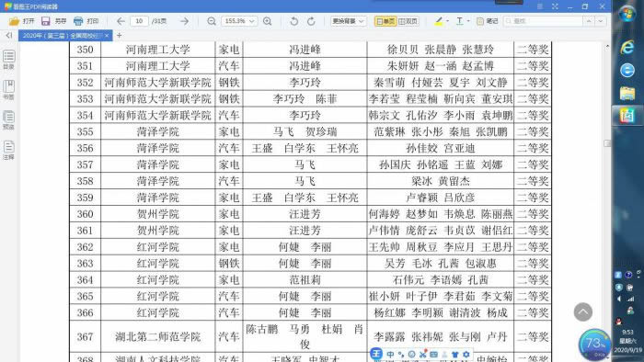Go to the previous page arrow
Screen dimensions: 644x362
pyautogui.click(x=121, y=21)
